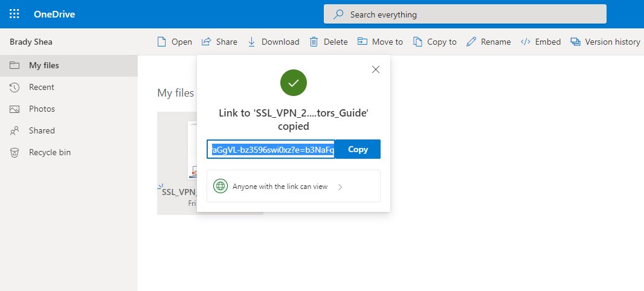This screenshot has width=644, height=291.
Task: Select My files in sidebar
Action: pyautogui.click(x=43, y=65)
